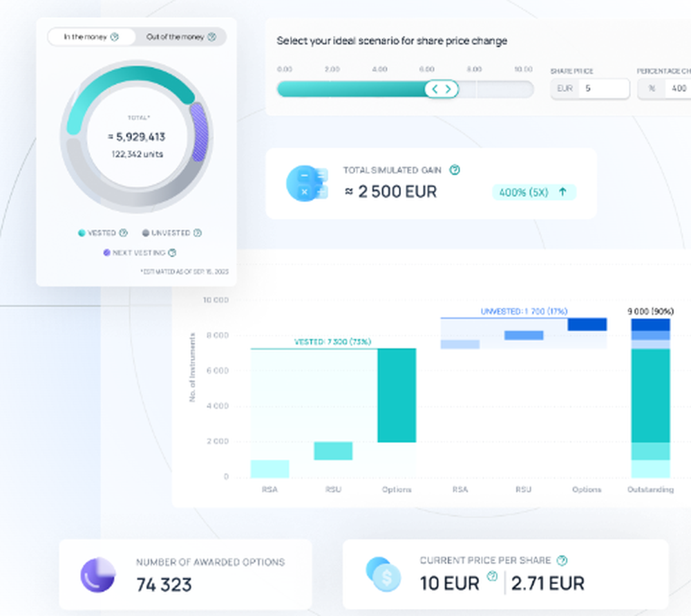Click the "2.71 EUR" price value
Image resolution: width=691 pixels, height=616 pixels.
548,584
